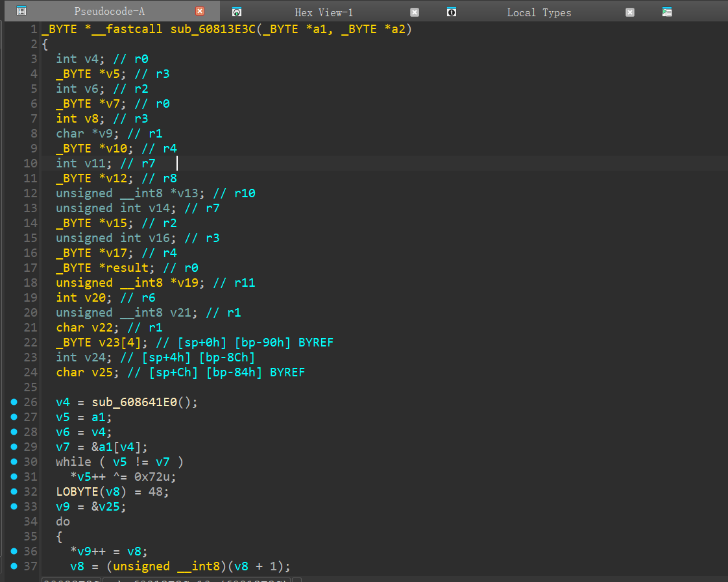The image size is (728, 582).
Task: Toggle breakpoint dot on line 37
Action: tap(14, 566)
